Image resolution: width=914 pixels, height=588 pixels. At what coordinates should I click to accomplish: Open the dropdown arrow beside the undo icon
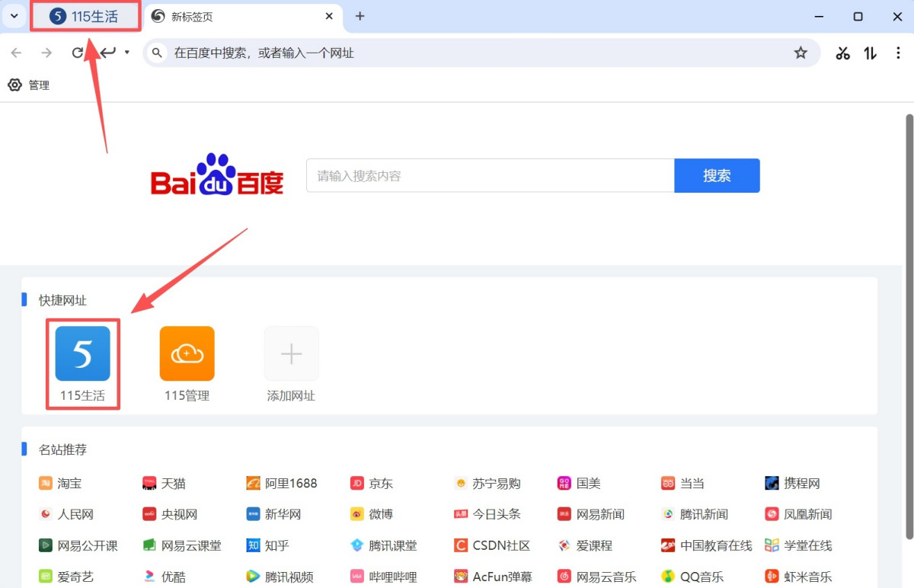(x=127, y=53)
